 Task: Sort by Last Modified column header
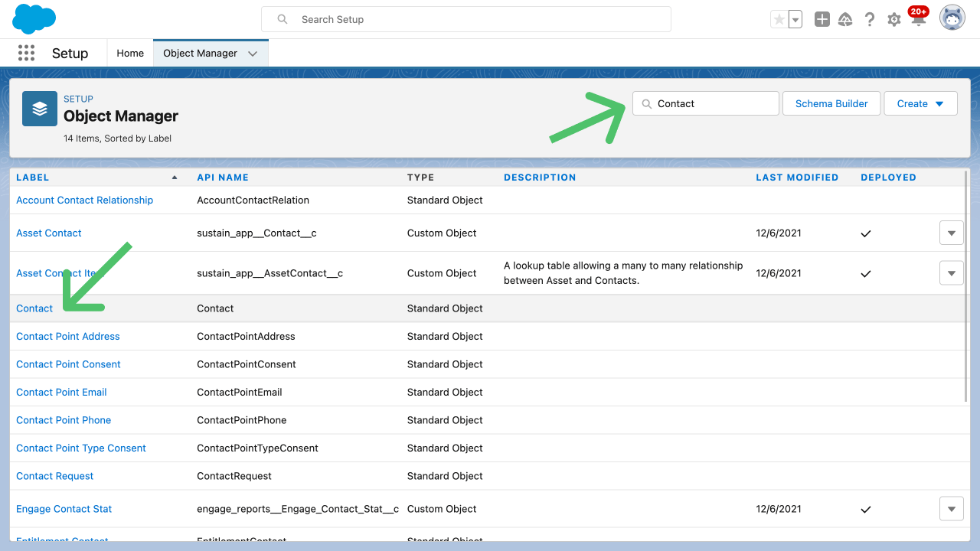(x=797, y=177)
